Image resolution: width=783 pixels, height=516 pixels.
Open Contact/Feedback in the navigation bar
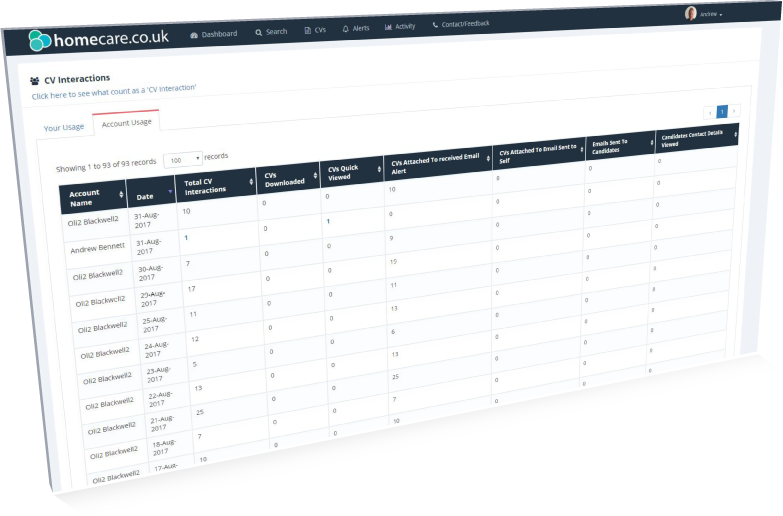(460, 23)
